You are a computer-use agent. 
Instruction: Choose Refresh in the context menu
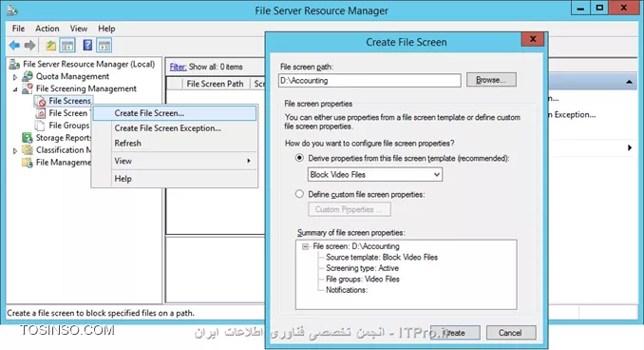(x=175, y=143)
